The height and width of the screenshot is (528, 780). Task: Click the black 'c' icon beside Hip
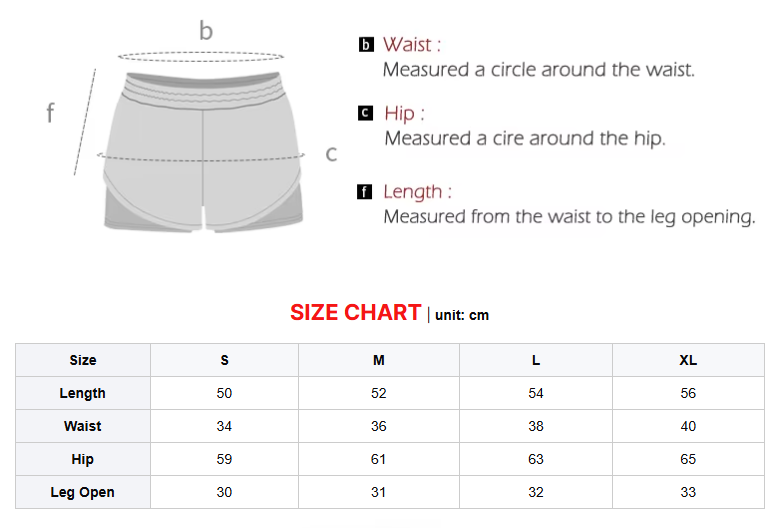click(x=366, y=114)
